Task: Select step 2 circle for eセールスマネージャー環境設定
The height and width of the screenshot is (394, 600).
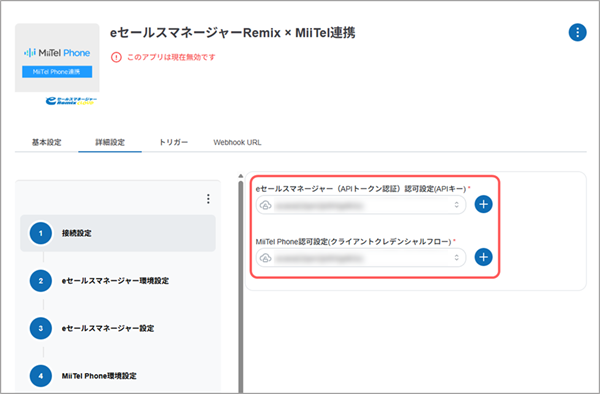Action: 41,280
